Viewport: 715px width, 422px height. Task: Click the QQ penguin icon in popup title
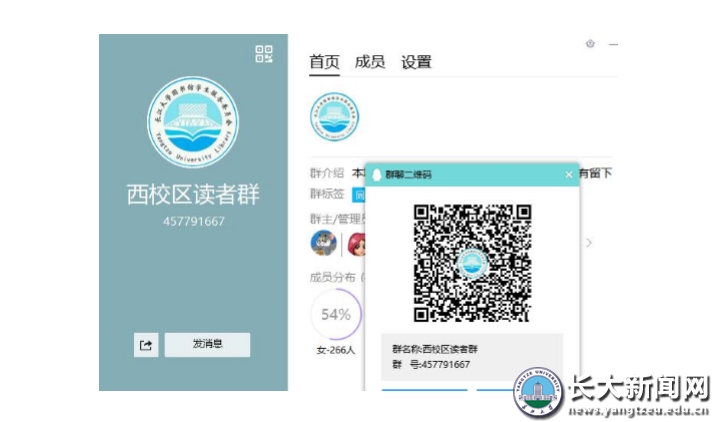[x=377, y=175]
